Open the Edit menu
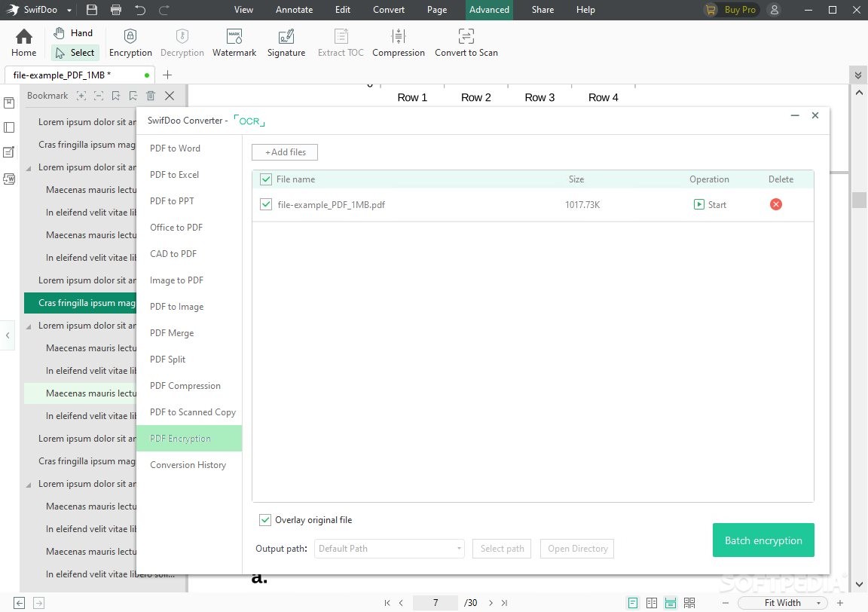 tap(343, 10)
